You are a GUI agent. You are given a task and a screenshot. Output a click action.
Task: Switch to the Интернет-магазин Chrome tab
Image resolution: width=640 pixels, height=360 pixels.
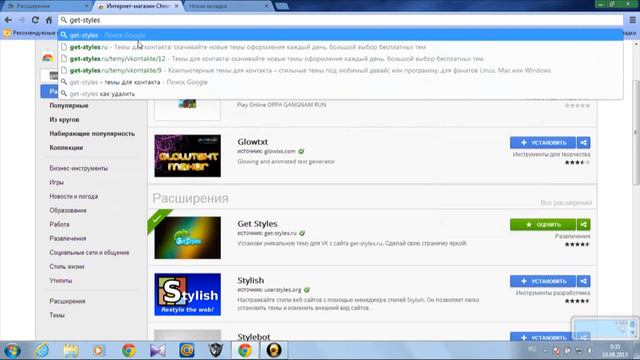click(137, 6)
